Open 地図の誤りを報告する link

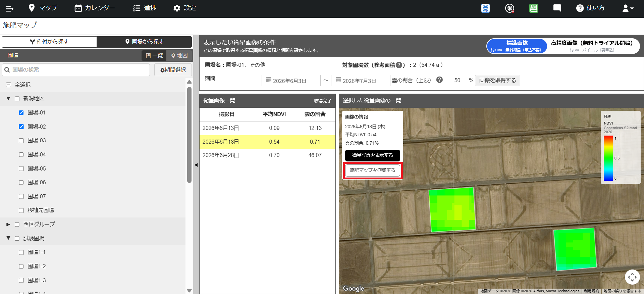[622, 291]
